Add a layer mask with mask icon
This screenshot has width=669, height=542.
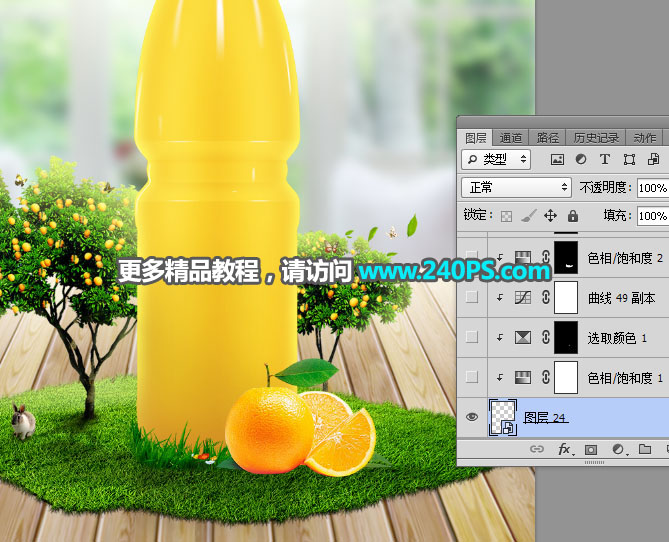tap(591, 450)
